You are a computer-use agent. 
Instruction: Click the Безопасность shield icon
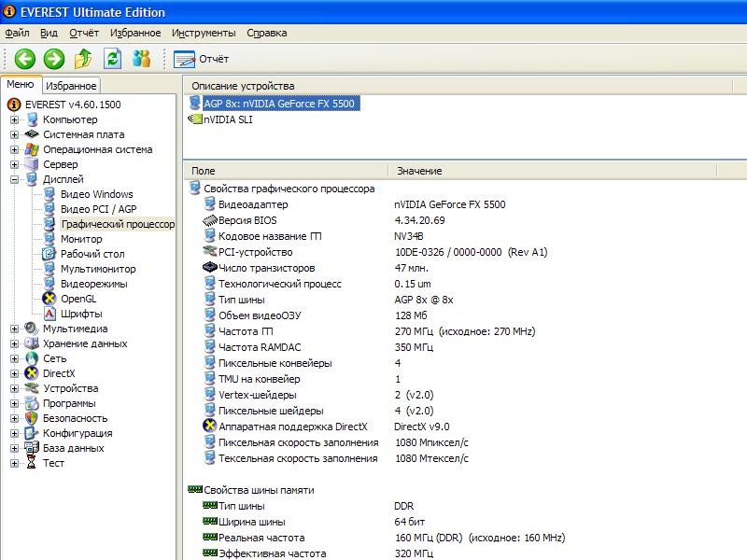coord(32,418)
